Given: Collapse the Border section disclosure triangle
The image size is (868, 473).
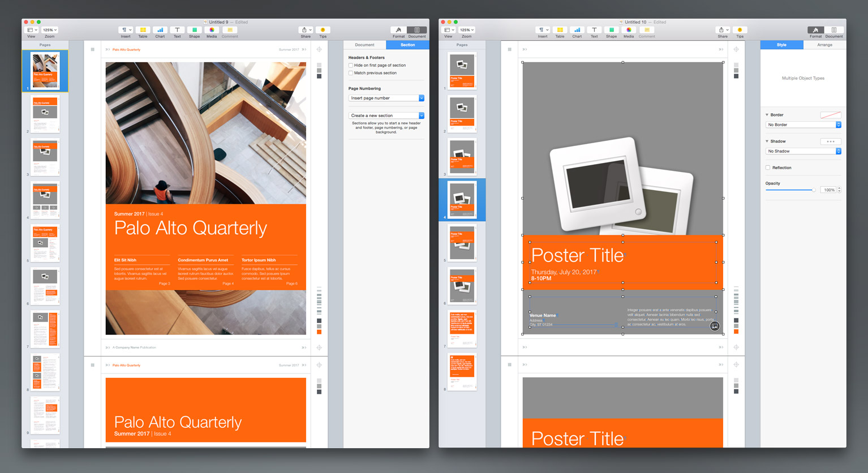Looking at the screenshot, I should [767, 115].
